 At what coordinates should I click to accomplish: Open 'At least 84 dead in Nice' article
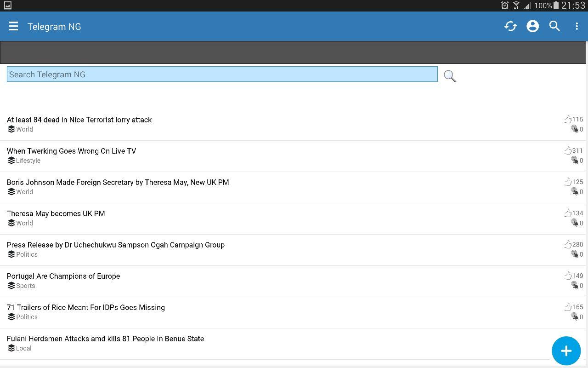coord(79,120)
